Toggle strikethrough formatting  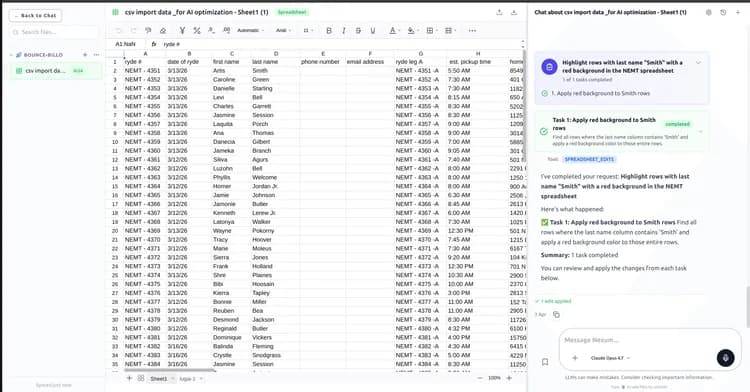(x=358, y=31)
